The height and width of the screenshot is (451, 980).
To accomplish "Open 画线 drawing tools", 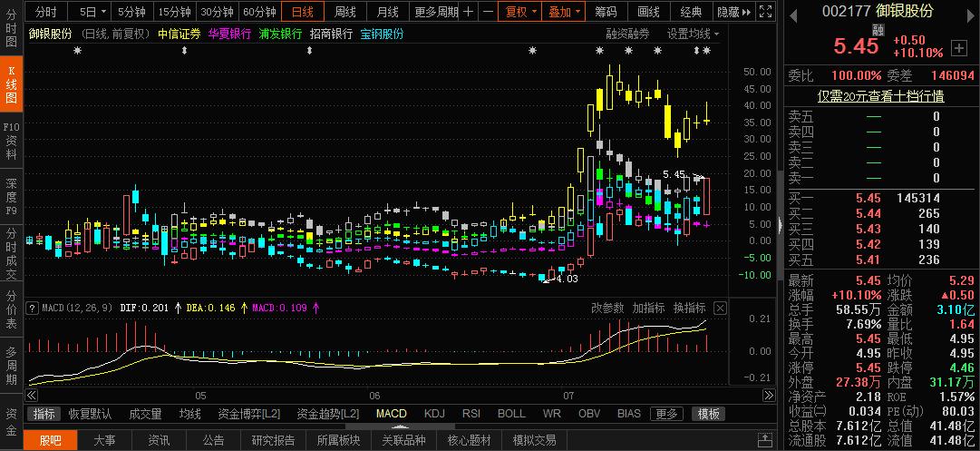I will (x=648, y=11).
